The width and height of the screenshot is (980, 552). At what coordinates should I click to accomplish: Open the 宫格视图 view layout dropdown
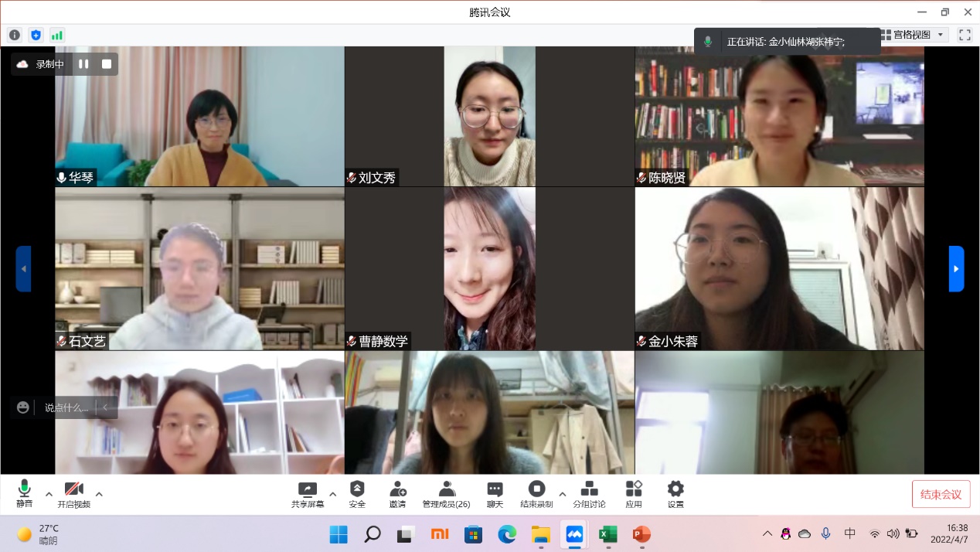914,35
